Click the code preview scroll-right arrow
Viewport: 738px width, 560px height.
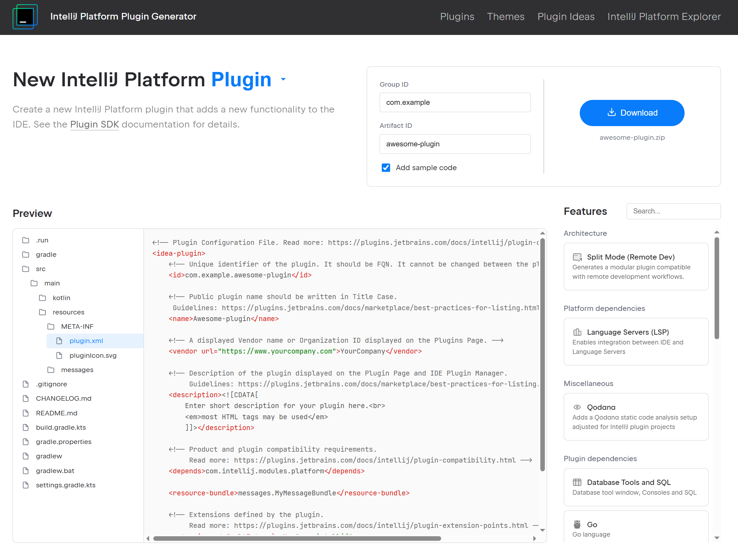[x=534, y=539]
